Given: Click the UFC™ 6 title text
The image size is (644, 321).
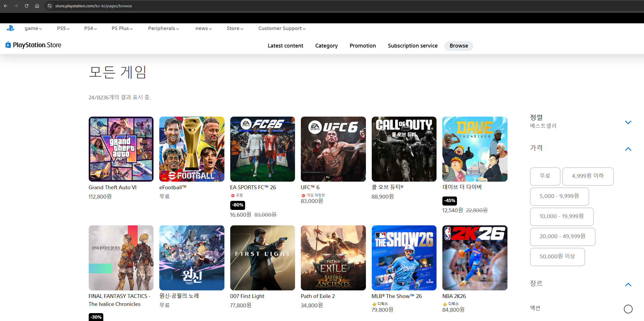Looking at the screenshot, I should pyautogui.click(x=310, y=187).
